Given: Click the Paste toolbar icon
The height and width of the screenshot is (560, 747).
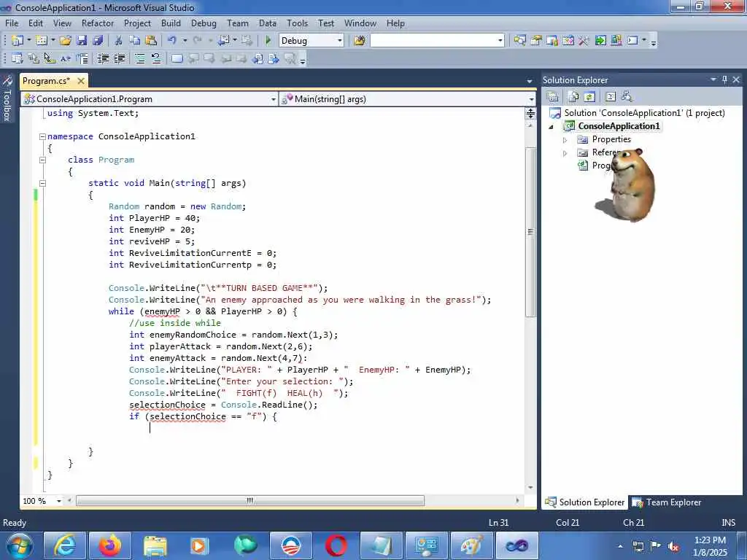Looking at the screenshot, I should point(151,41).
